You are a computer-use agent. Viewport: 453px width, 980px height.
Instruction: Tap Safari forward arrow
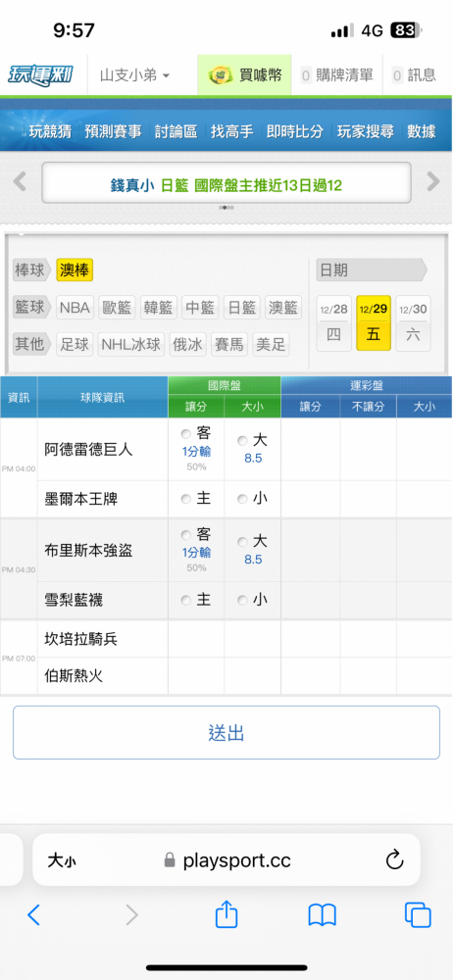[x=131, y=915]
